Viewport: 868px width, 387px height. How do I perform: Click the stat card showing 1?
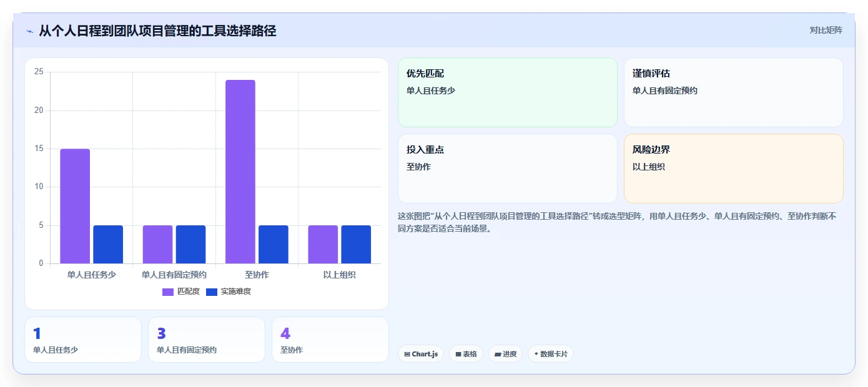click(x=83, y=340)
